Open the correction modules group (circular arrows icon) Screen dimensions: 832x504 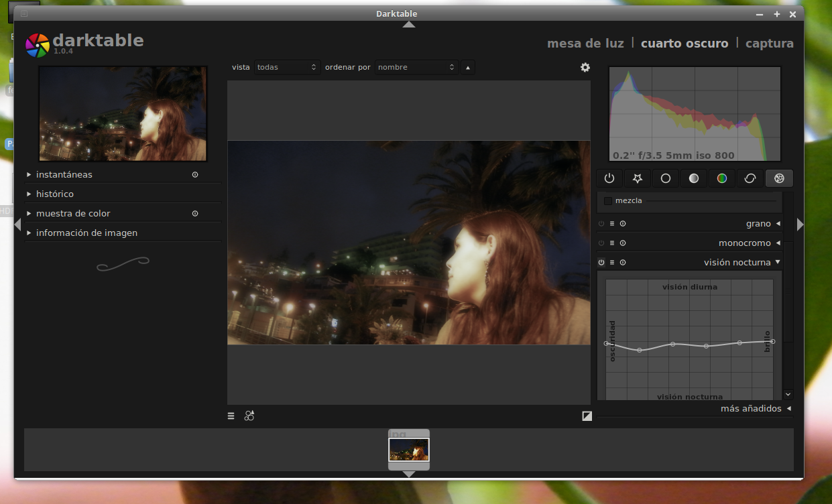(x=750, y=178)
